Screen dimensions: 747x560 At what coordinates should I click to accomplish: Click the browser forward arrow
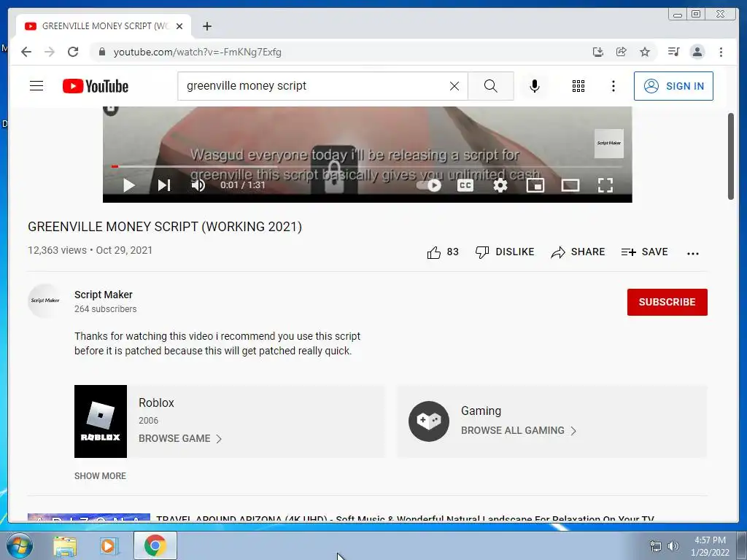(x=50, y=52)
